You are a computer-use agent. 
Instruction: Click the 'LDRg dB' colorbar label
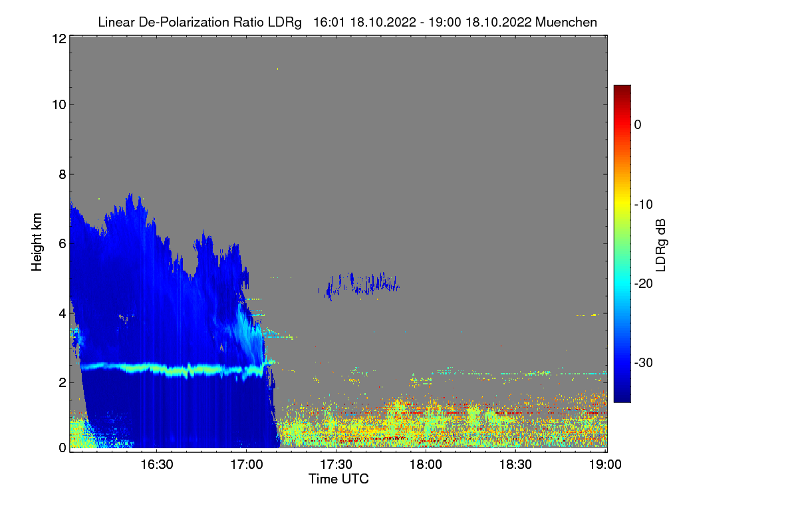tap(660, 244)
